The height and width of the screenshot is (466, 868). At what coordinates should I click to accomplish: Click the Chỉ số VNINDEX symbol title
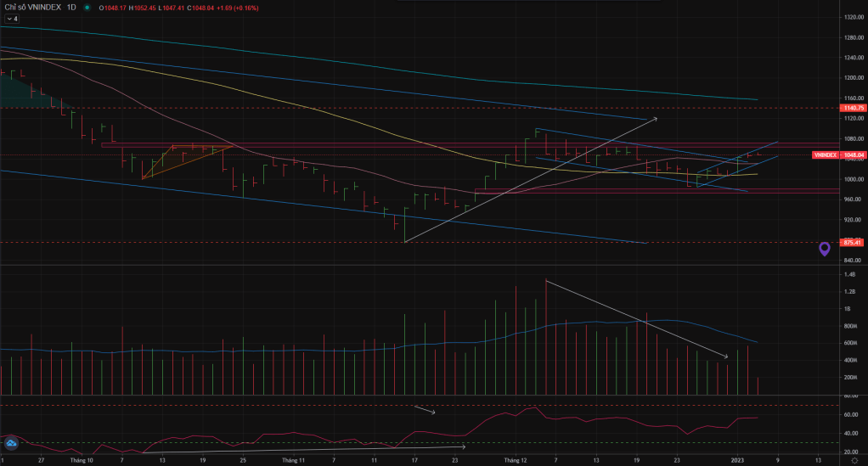point(31,8)
